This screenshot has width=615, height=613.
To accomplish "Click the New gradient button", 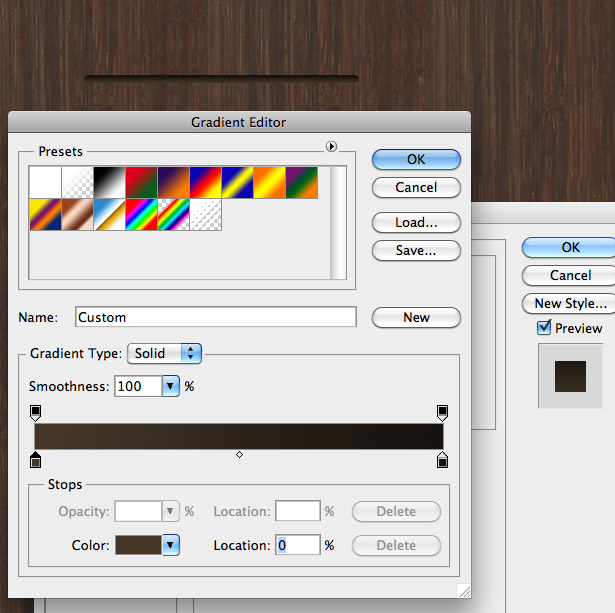I will [x=416, y=317].
